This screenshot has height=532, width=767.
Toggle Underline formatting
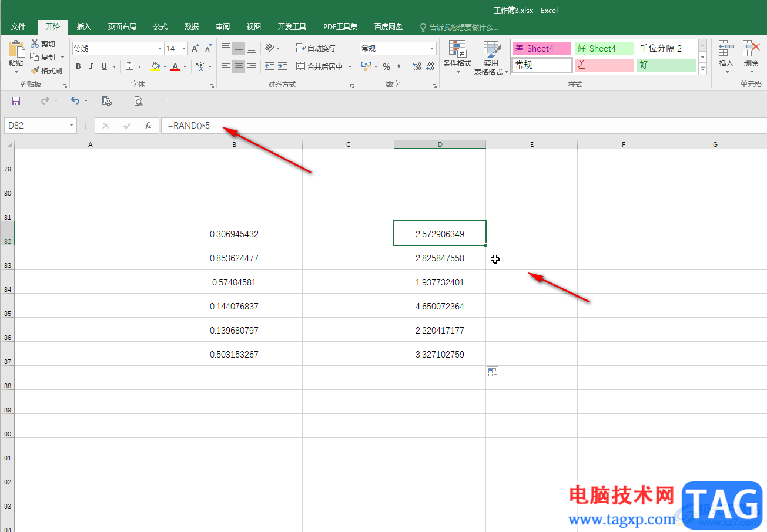[105, 66]
